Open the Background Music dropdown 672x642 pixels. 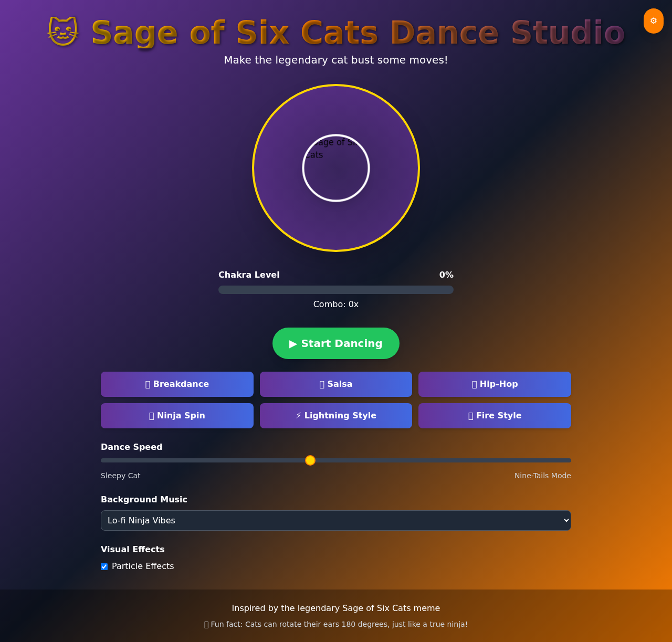pyautogui.click(x=335, y=520)
